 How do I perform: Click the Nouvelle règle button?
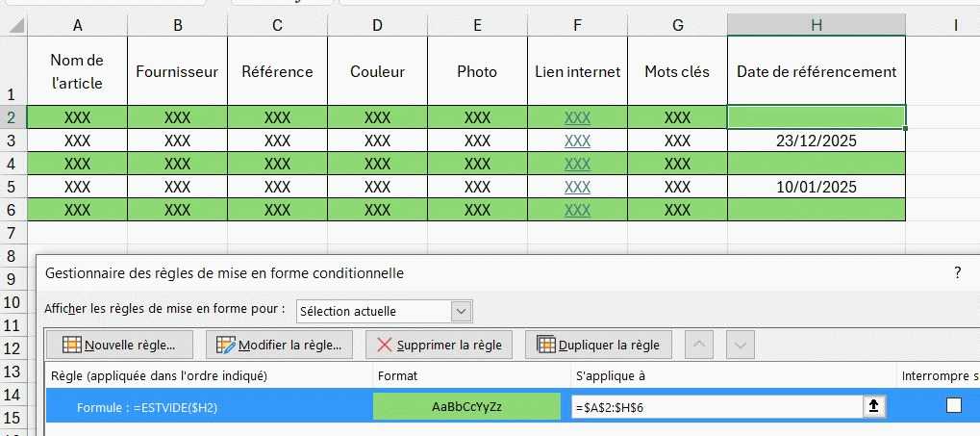coord(118,345)
